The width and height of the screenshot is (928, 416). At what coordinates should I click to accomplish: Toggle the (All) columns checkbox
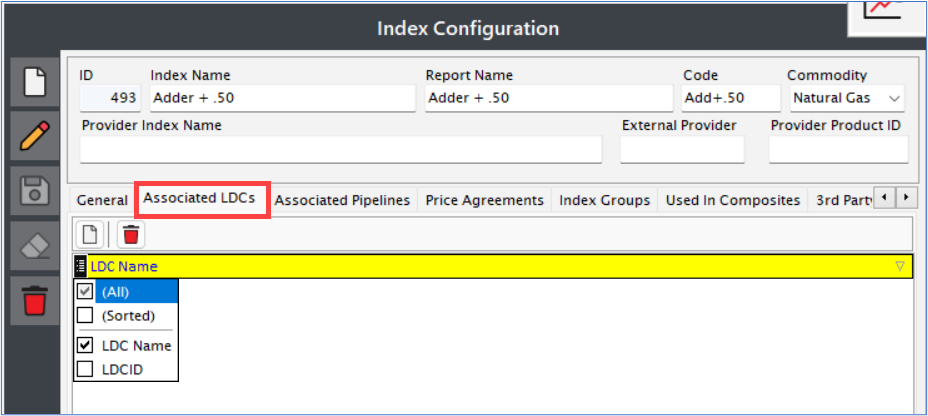[85, 292]
